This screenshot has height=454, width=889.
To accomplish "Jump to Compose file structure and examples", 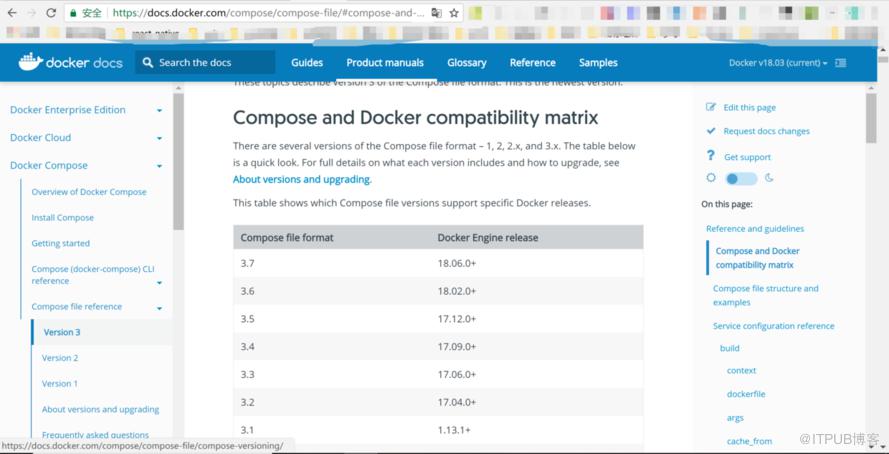I will [765, 295].
